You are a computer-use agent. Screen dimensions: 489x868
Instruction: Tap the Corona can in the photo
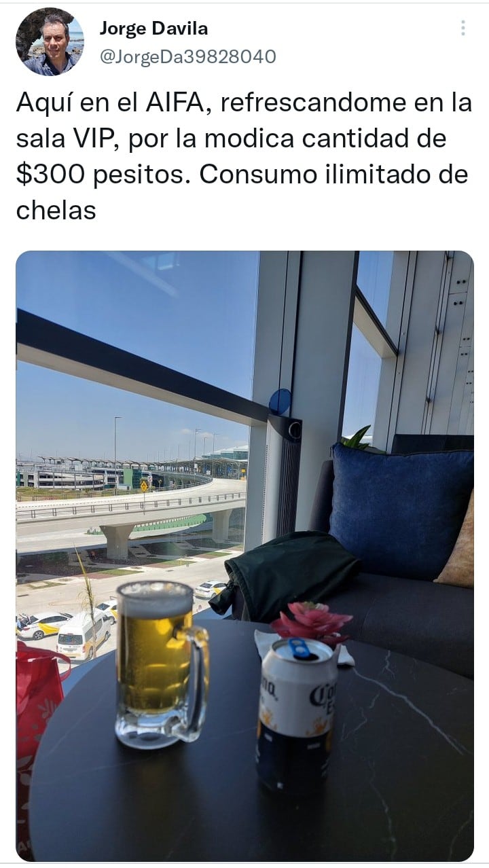click(x=297, y=714)
